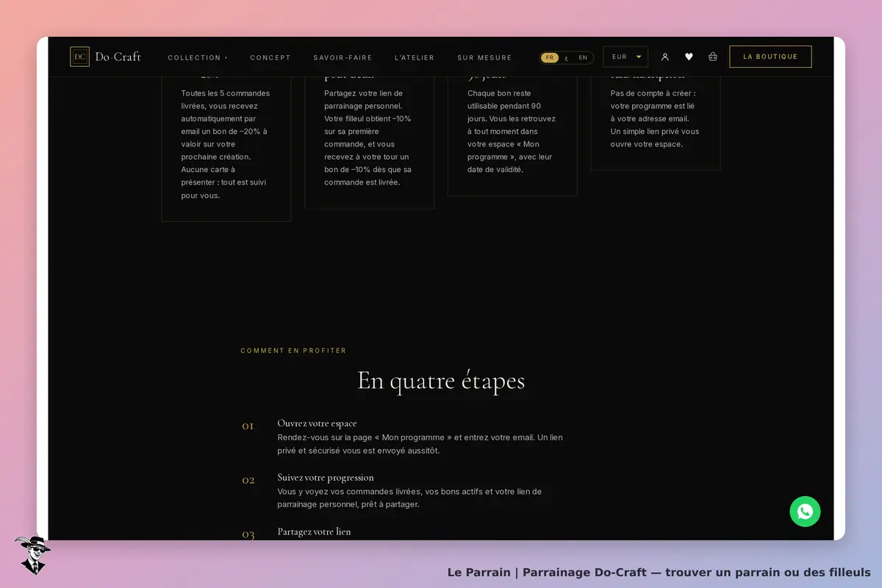Viewport: 882px width, 588px height.
Task: Click the Le Parrain mascot logo
Action: click(x=32, y=555)
